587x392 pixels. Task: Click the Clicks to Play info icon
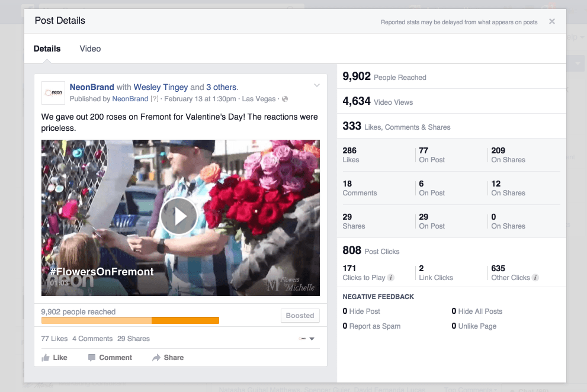pos(391,278)
